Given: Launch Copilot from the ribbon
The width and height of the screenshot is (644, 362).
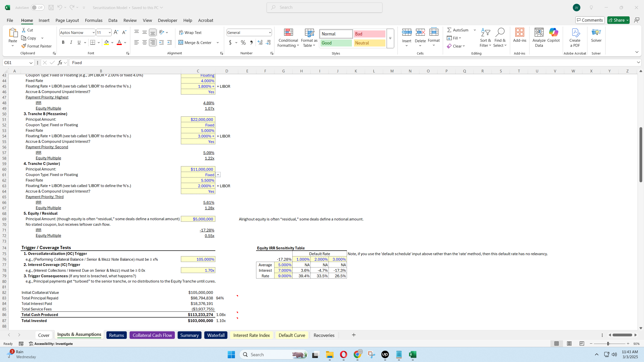Looking at the screenshot, I should 553,35.
